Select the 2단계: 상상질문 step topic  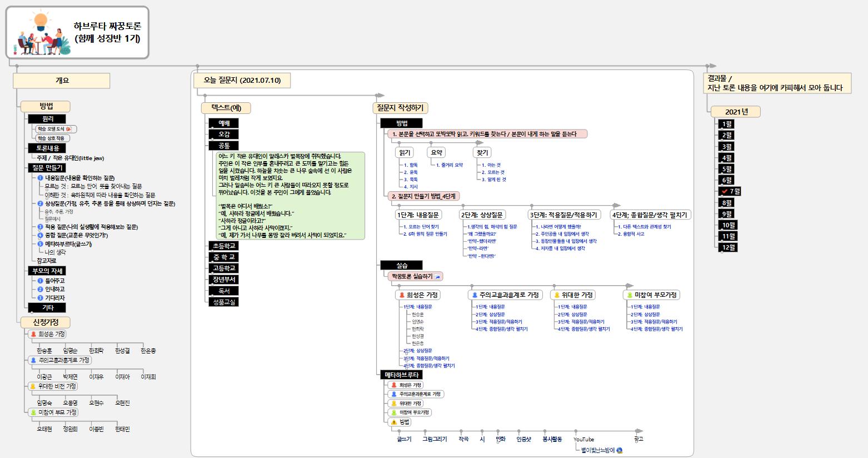point(483,215)
